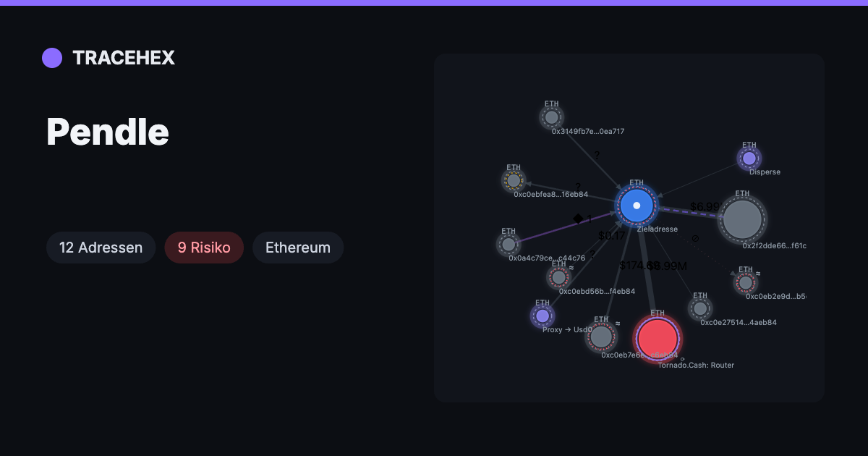Image resolution: width=868 pixels, height=456 pixels.
Task: Click the 12 Adressen badge
Action: 101,248
